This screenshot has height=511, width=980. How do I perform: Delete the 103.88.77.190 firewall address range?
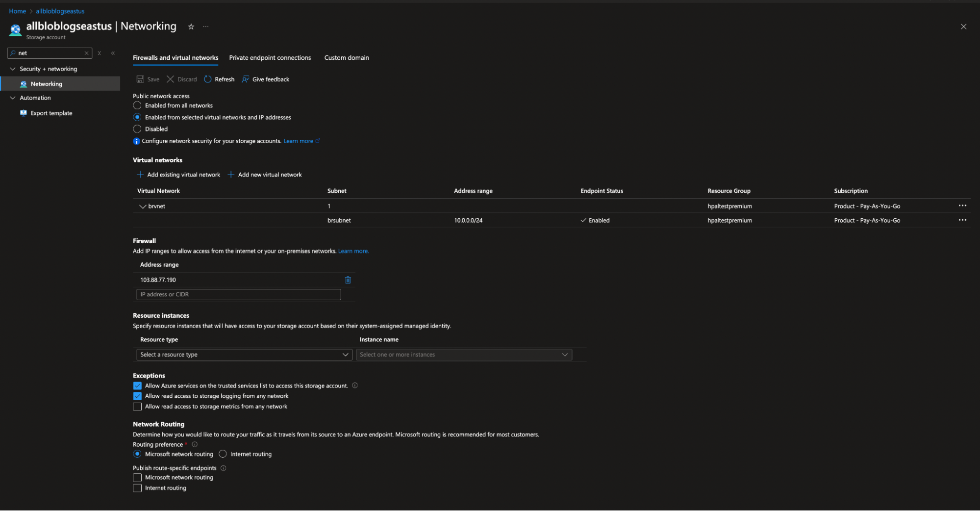[348, 280]
